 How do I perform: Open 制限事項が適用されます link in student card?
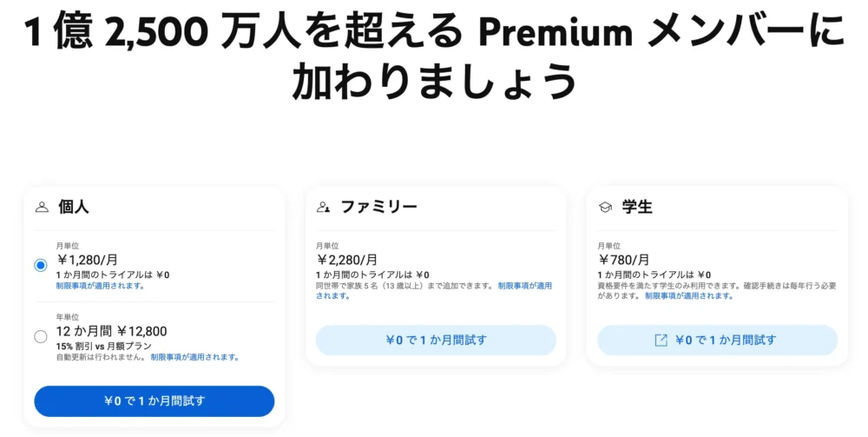point(689,295)
